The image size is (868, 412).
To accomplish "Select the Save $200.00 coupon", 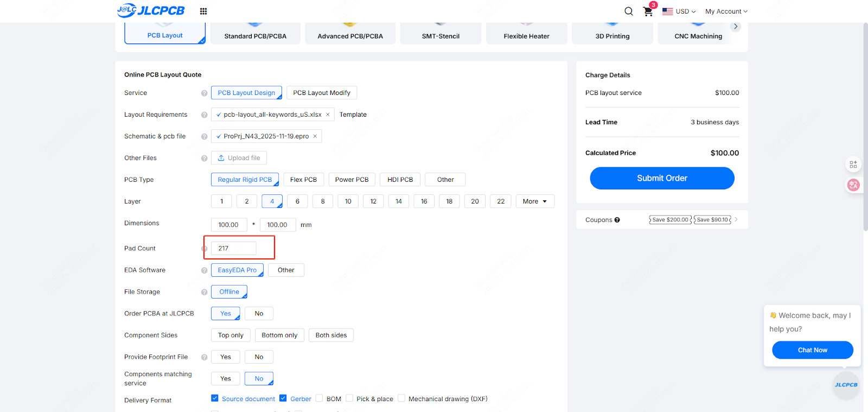I will click(x=671, y=220).
